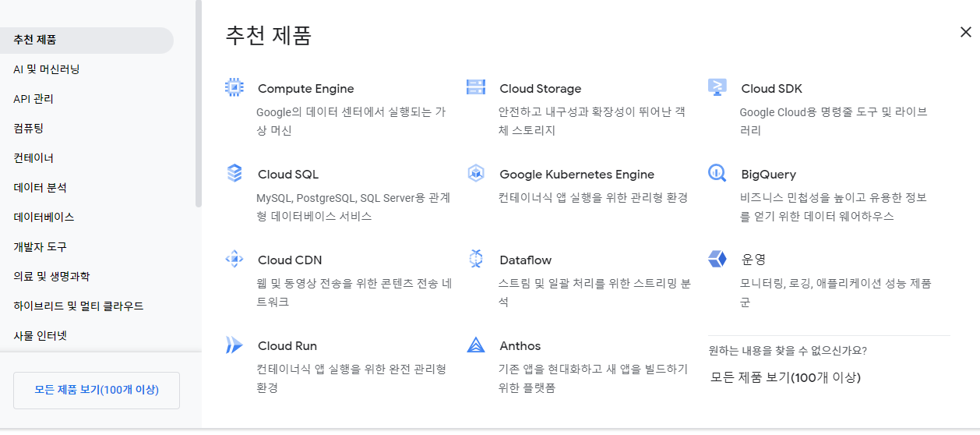Click the sidebar category list scrollbar
The image size is (980, 435).
pyautogui.click(x=199, y=104)
